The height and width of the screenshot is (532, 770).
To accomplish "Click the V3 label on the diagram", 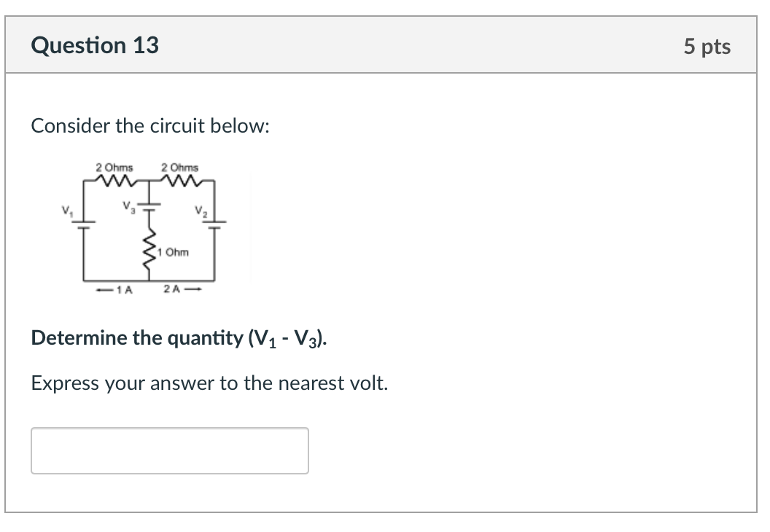I will pyautogui.click(x=128, y=206).
